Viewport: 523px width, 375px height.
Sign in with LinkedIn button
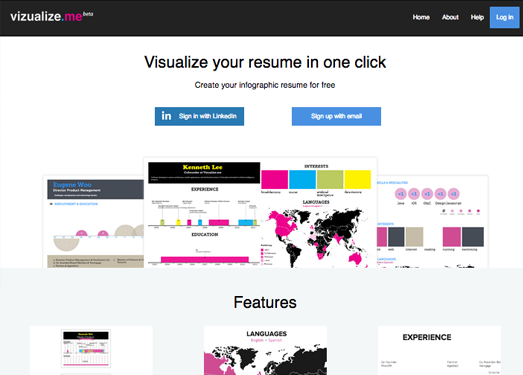click(x=199, y=116)
